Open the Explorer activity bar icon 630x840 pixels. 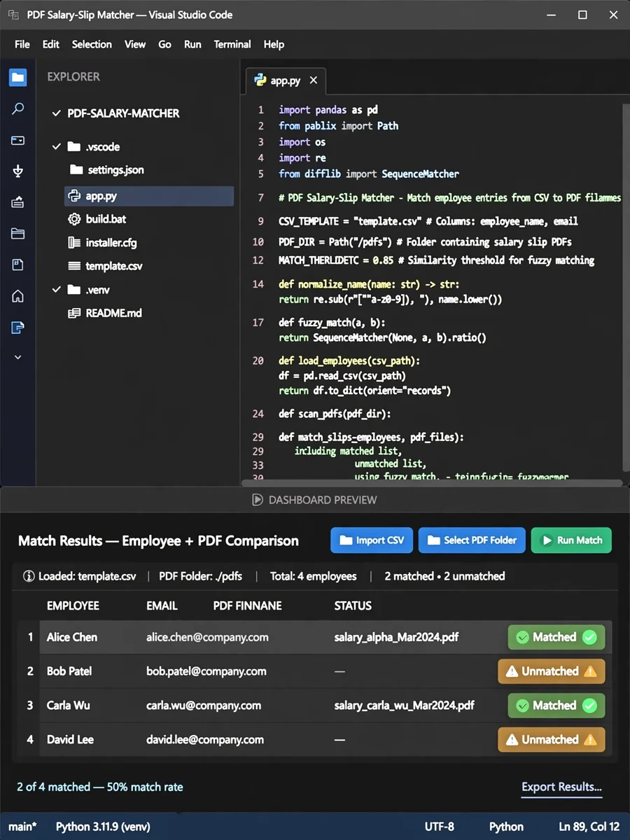(18, 77)
